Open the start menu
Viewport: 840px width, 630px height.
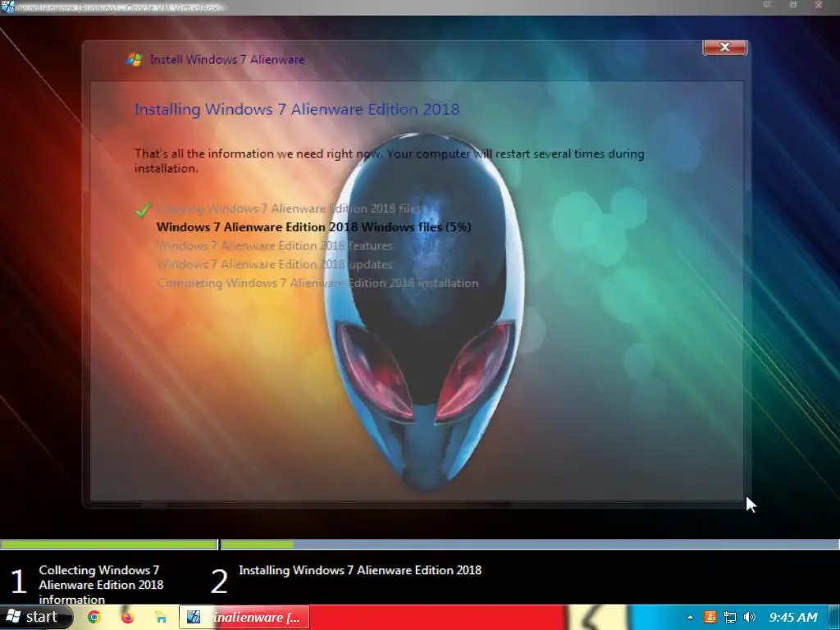(x=35, y=617)
